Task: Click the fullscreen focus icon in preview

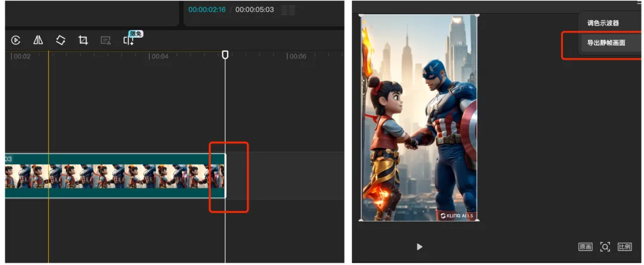Action: pyautogui.click(x=605, y=246)
